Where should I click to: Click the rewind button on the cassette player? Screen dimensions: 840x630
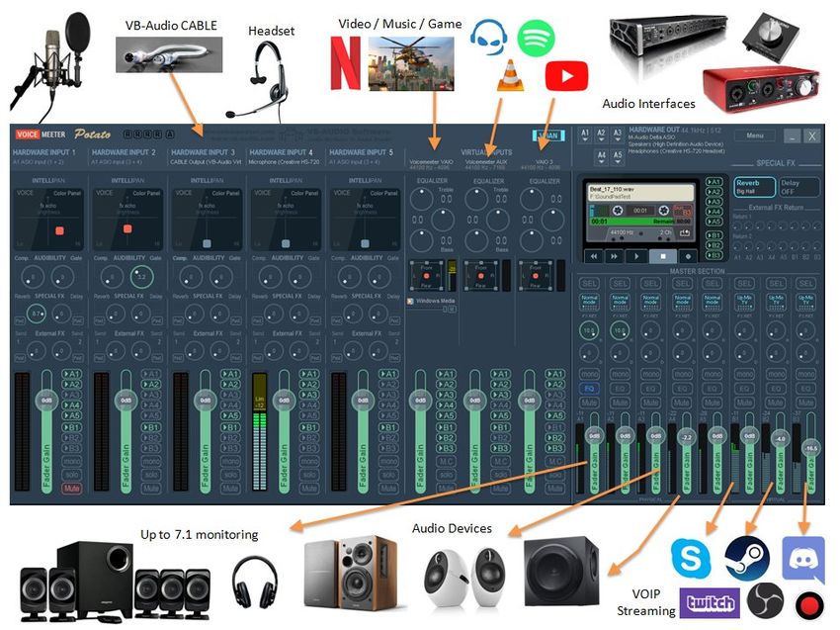tap(594, 256)
